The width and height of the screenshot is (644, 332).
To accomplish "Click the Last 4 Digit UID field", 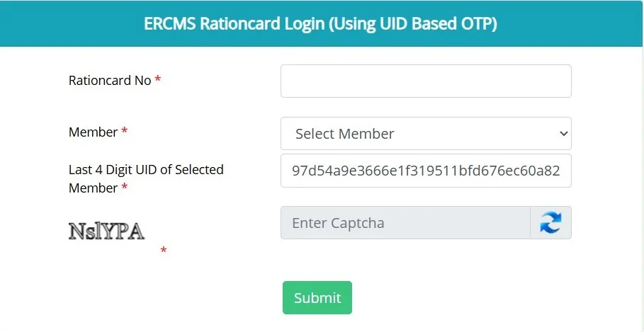I will (425, 171).
